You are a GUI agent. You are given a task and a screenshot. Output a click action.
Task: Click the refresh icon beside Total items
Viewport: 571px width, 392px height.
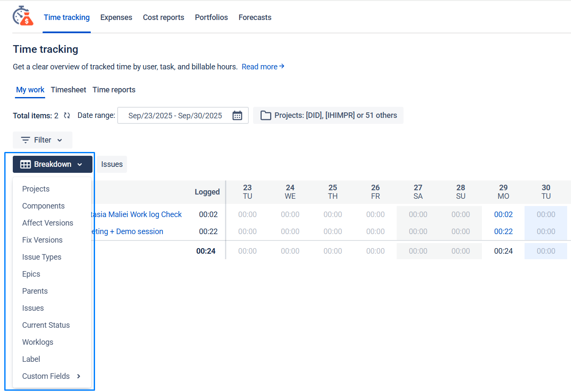(x=67, y=115)
